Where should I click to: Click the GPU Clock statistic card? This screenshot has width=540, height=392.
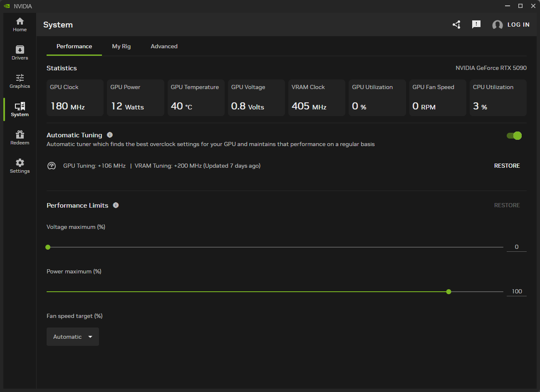(x=75, y=98)
